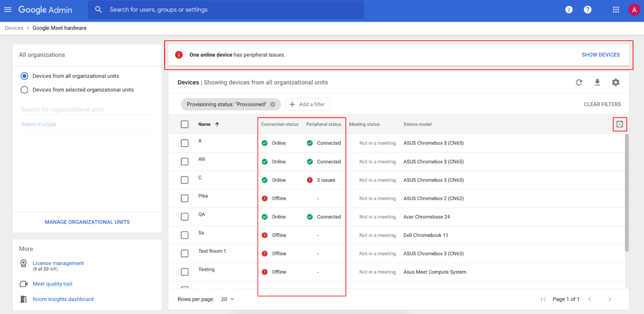Click the Offline status for Pika
The image size is (644, 314).
[x=274, y=198]
